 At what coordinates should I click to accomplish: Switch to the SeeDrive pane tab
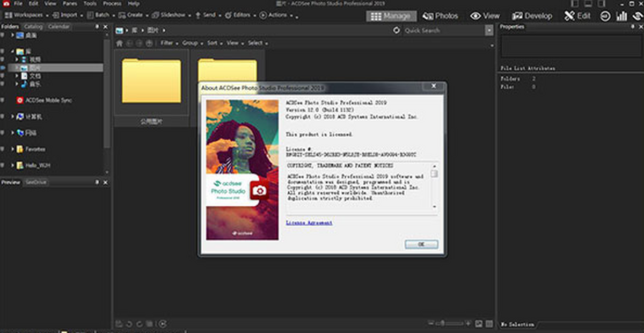tap(36, 182)
